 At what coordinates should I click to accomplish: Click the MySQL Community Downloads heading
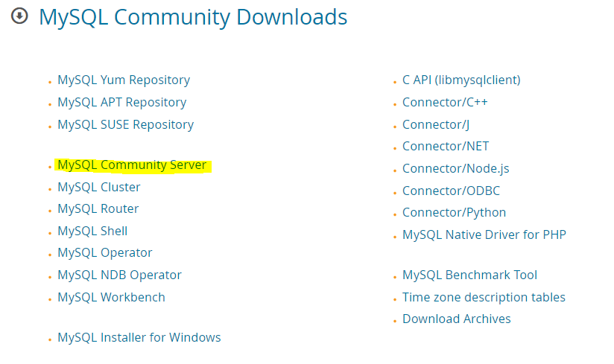click(193, 18)
